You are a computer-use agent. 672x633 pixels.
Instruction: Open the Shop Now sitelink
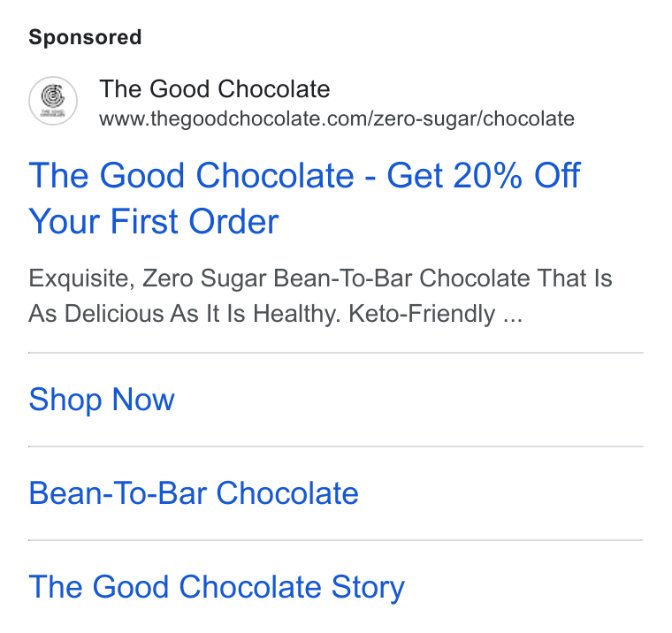102,400
